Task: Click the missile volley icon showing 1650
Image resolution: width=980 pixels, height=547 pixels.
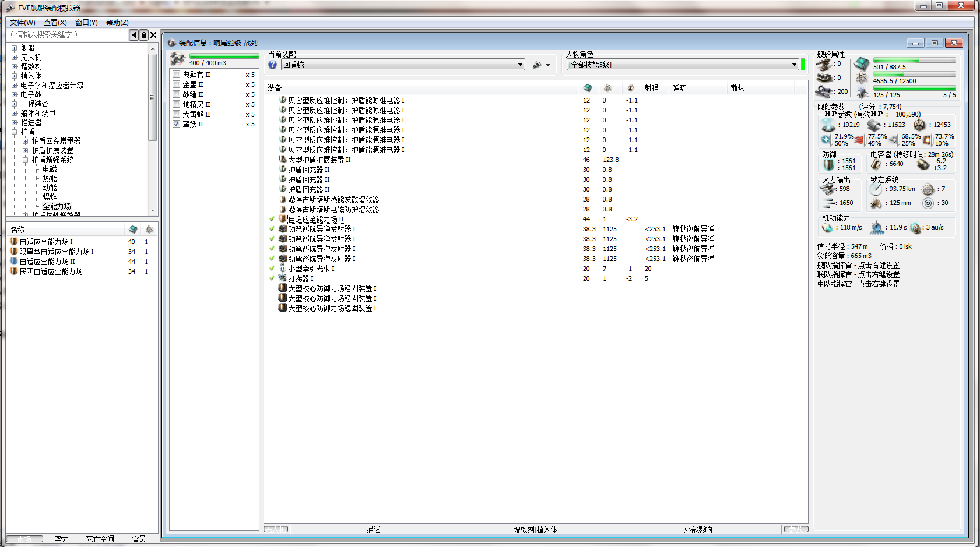Action: pos(830,203)
